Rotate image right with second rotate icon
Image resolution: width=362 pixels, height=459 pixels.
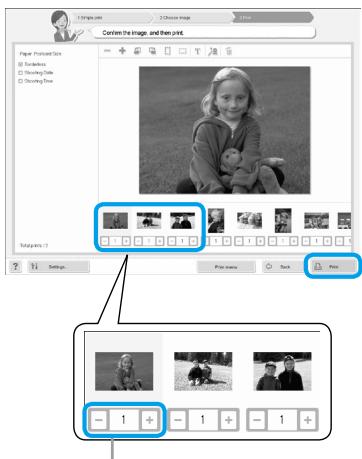click(x=152, y=51)
